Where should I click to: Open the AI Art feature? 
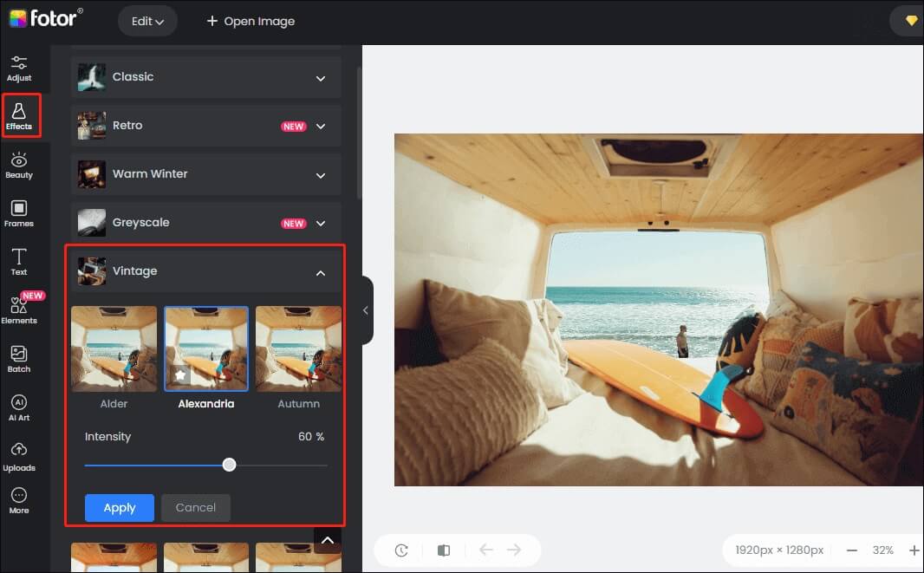(18, 407)
